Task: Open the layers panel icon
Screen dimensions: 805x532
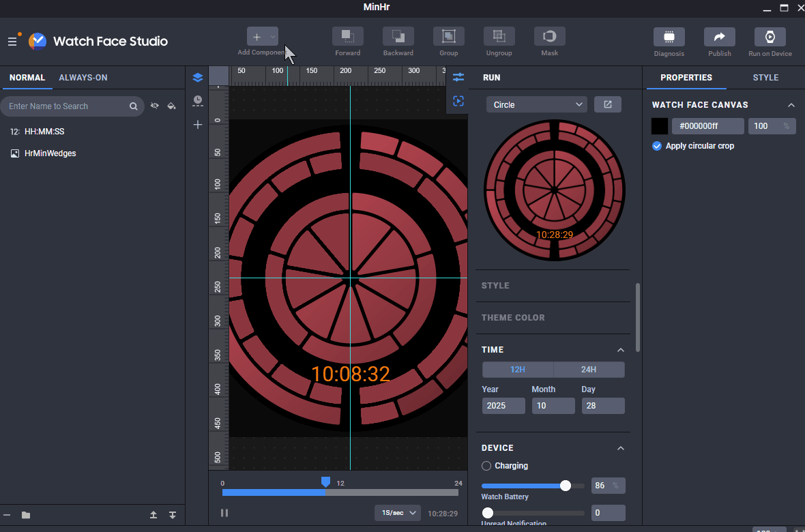Action: tap(198, 78)
